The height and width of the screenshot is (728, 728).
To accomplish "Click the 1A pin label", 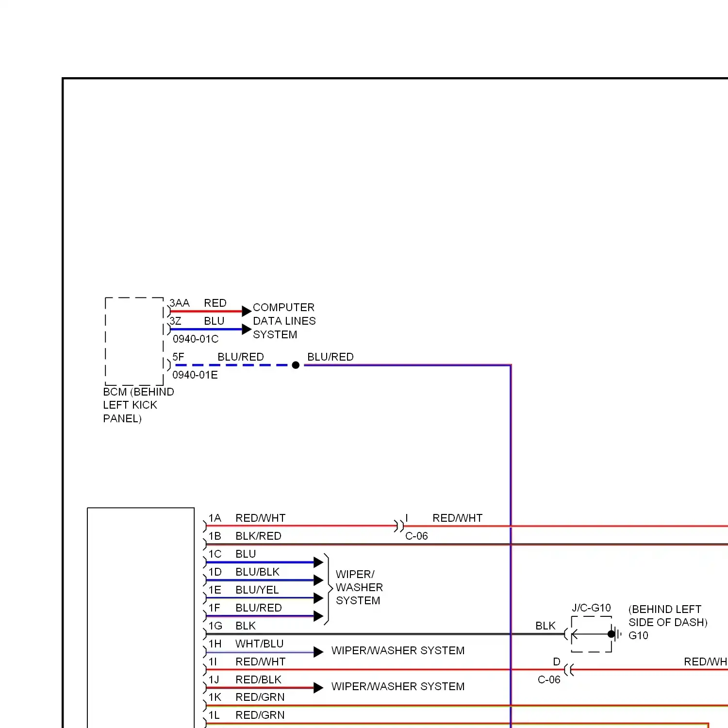I will pos(215,518).
